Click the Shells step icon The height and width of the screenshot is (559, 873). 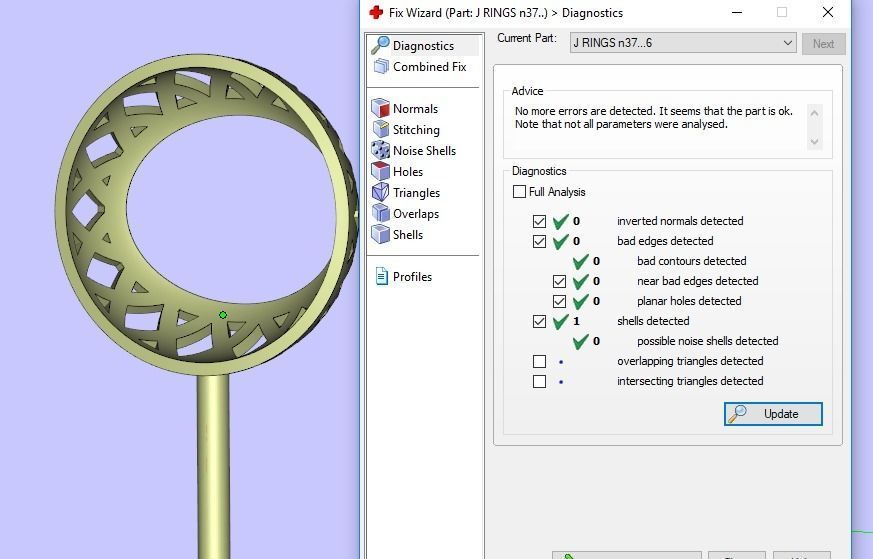point(380,234)
